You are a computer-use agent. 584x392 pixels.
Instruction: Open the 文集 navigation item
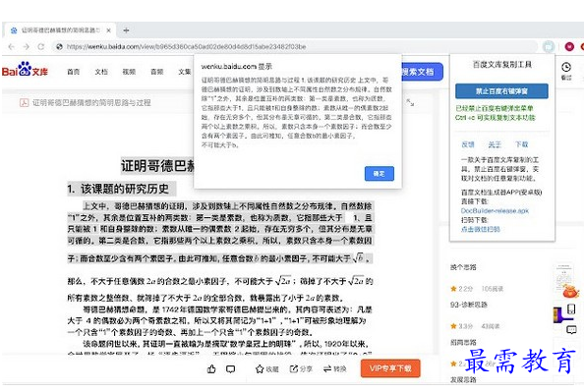[x=185, y=72]
